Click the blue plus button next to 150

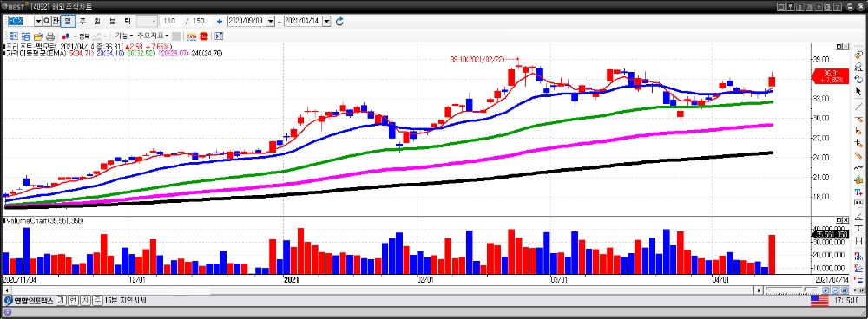coord(220,21)
